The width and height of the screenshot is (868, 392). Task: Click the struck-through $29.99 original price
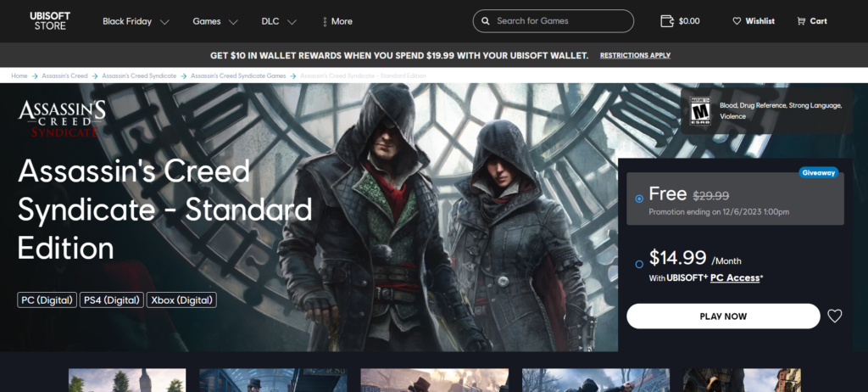(x=711, y=195)
